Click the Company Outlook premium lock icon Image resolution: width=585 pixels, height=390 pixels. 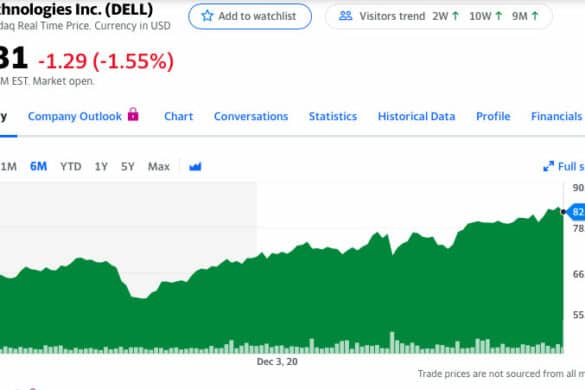tap(133, 114)
